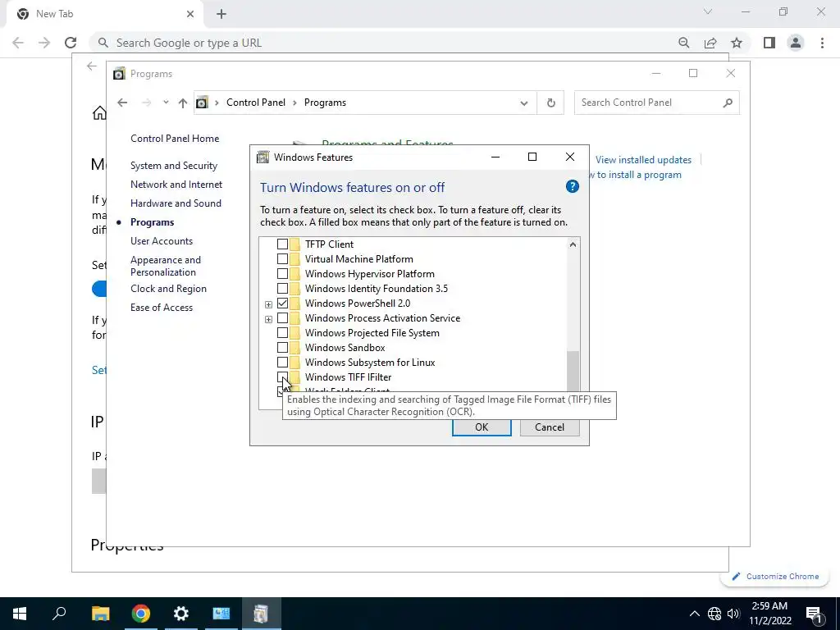840x630 pixels.
Task: Select the Virtual Machine Platform label
Action: 359,258
